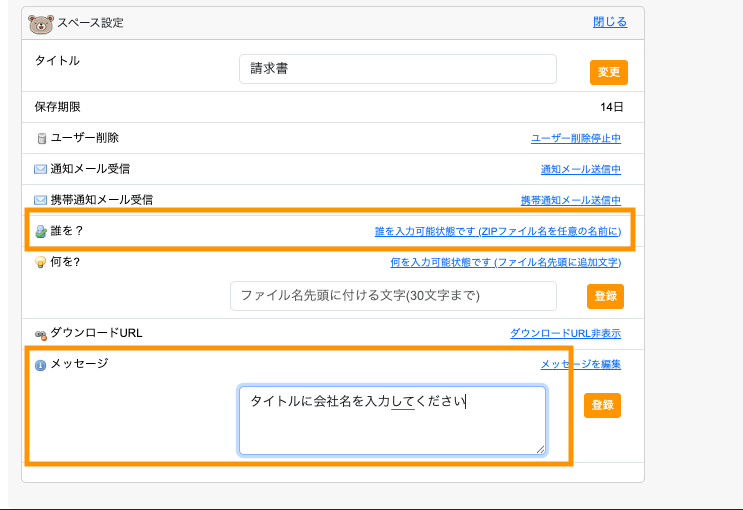Click the resize handle of message textarea
This screenshot has height=510, width=743.
(541, 449)
